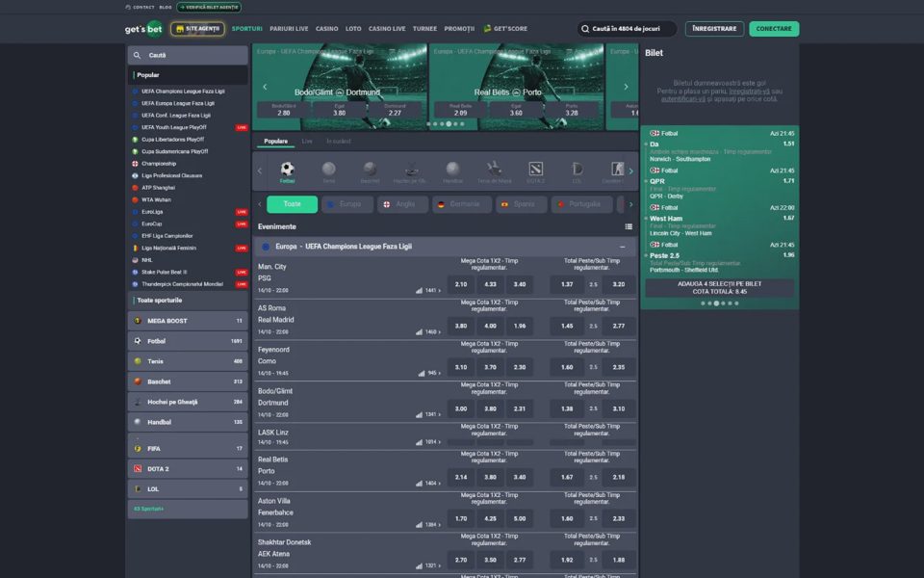Show more country filters with right arrow

pyautogui.click(x=630, y=204)
